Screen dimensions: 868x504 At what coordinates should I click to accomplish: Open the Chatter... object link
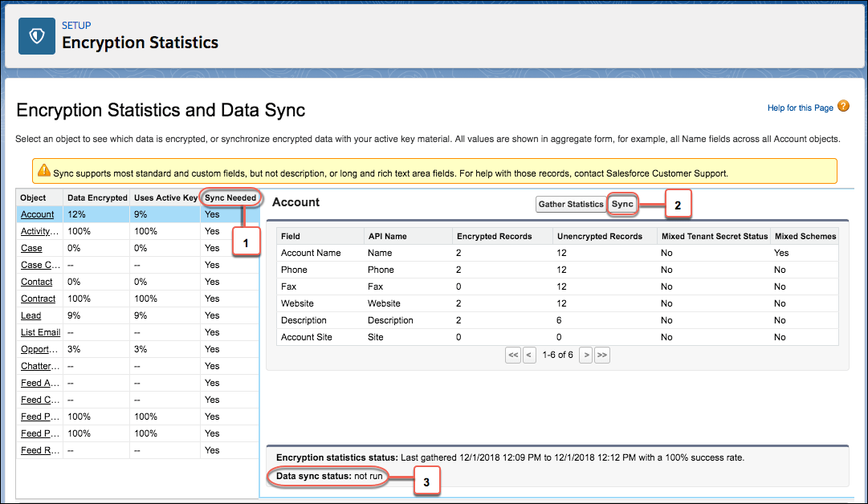tap(40, 366)
